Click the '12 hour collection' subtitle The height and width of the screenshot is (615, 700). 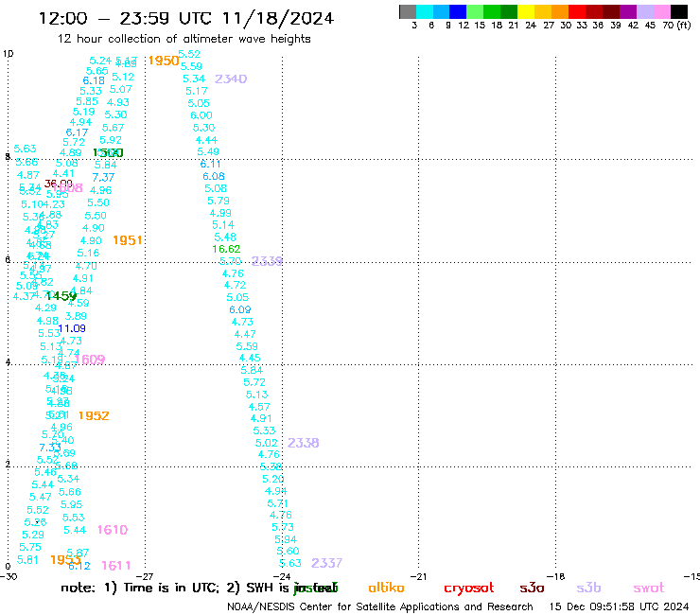(184, 39)
